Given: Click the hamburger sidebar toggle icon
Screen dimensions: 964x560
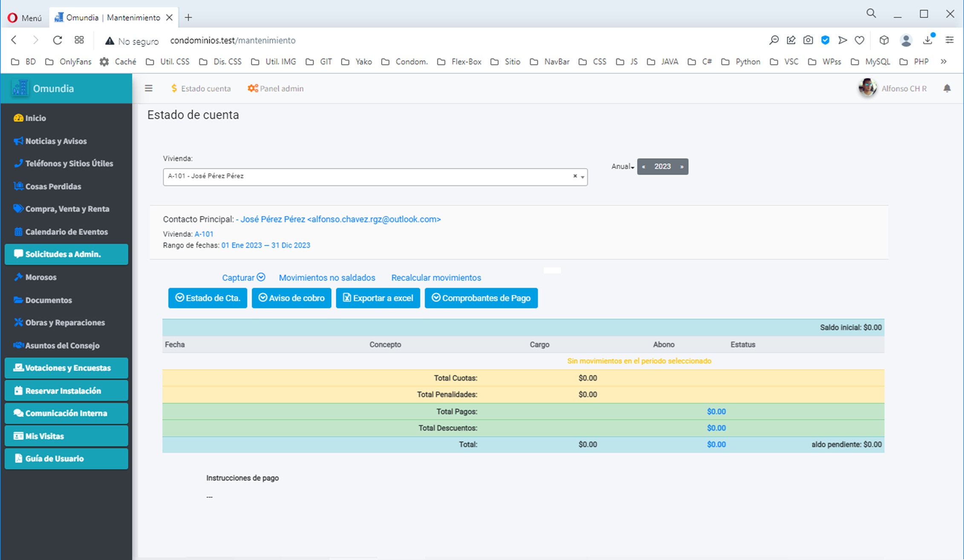Looking at the screenshot, I should pos(148,88).
